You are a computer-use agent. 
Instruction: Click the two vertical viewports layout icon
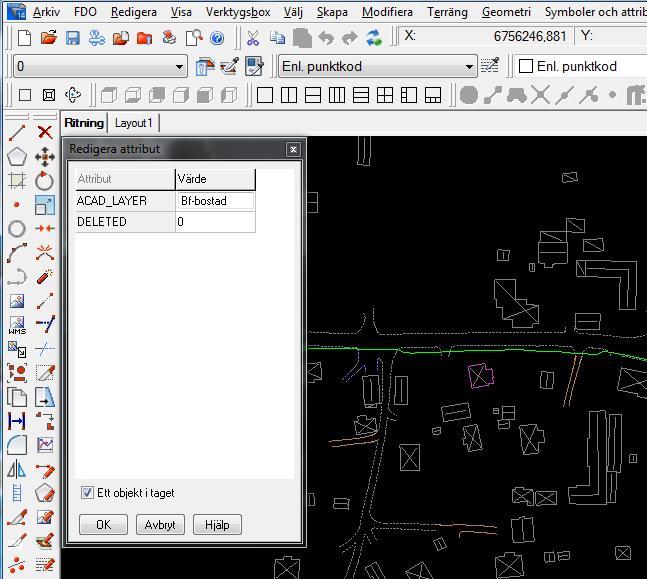tap(289, 95)
